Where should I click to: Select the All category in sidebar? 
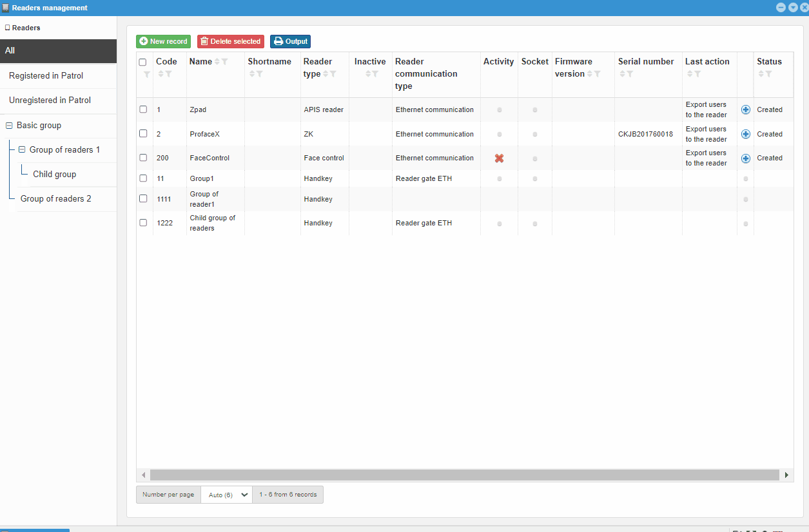pos(58,51)
